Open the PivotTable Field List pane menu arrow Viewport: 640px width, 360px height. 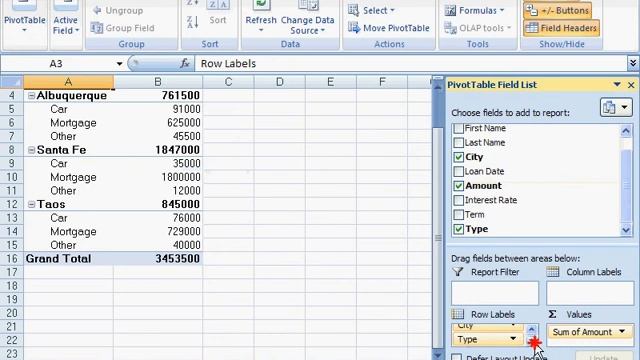[x=617, y=85]
